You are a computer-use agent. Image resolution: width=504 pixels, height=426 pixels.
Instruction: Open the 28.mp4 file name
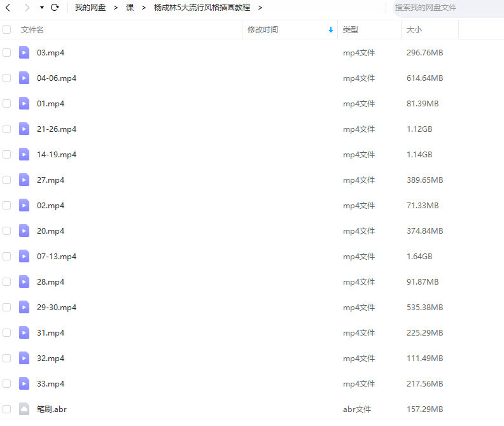click(50, 282)
